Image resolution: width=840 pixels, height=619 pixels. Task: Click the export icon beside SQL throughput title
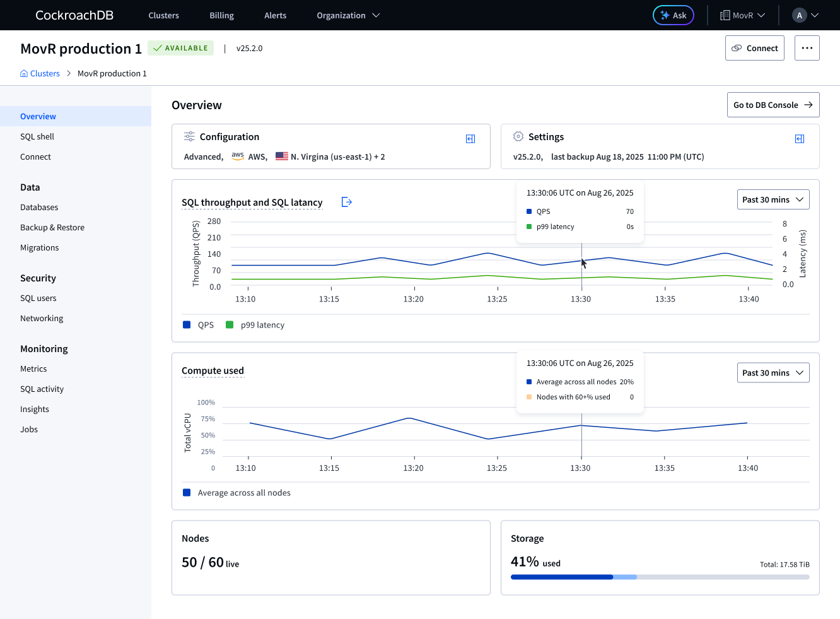point(346,202)
